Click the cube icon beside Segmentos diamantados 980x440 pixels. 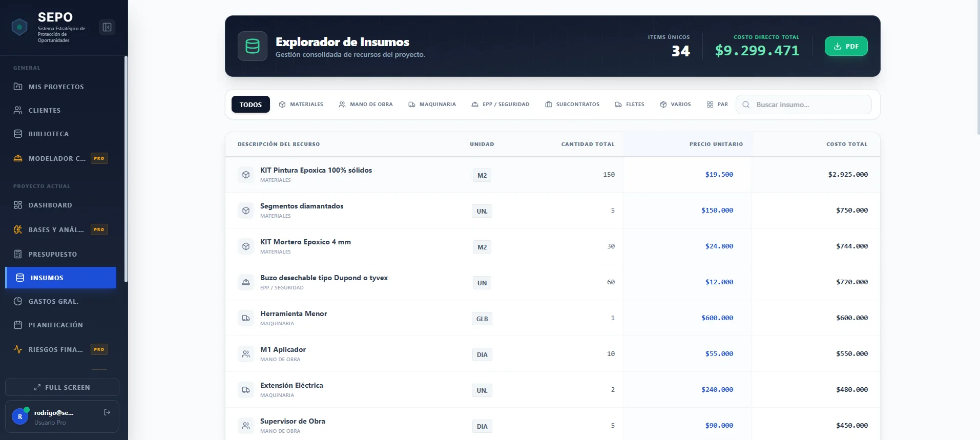point(246,211)
